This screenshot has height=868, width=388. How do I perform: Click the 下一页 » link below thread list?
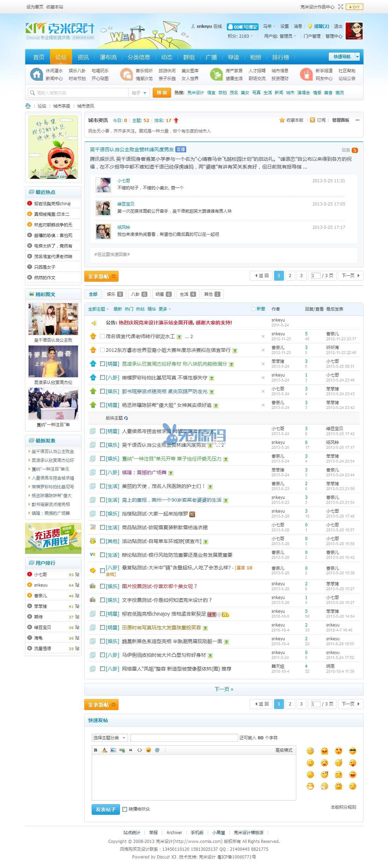pos(224,689)
